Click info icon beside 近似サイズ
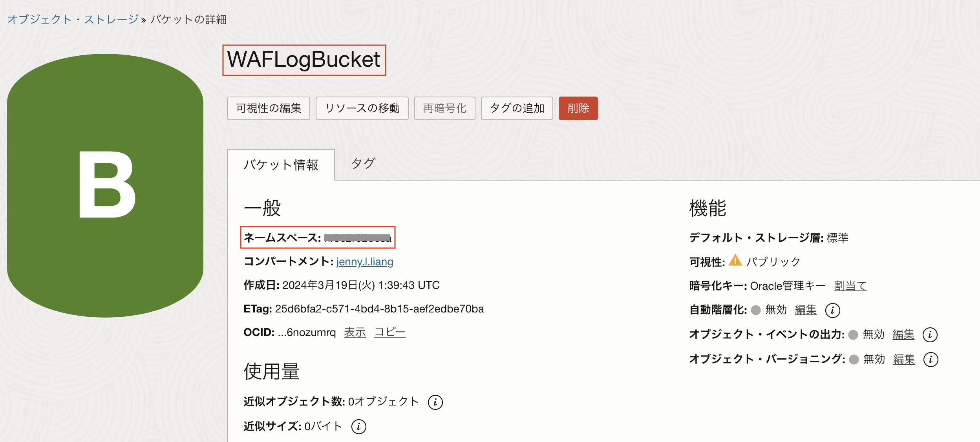 [358, 426]
